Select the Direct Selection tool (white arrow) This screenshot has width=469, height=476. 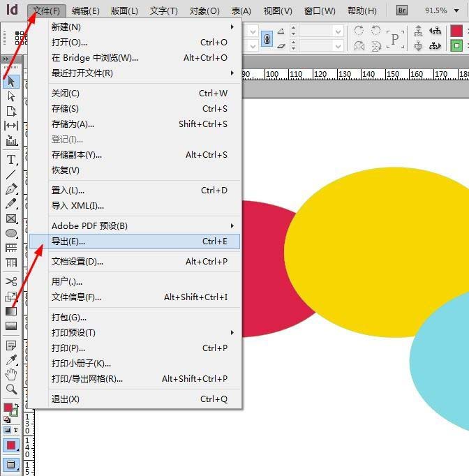[11, 96]
